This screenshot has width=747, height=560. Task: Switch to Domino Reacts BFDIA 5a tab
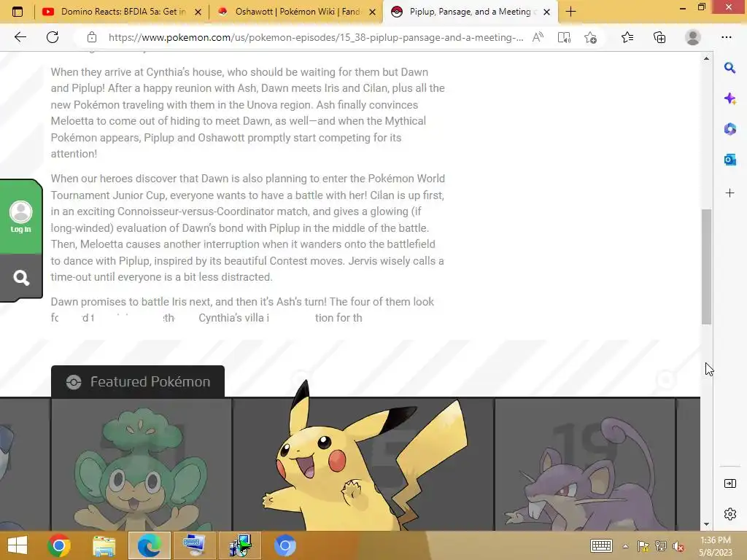tap(122, 12)
